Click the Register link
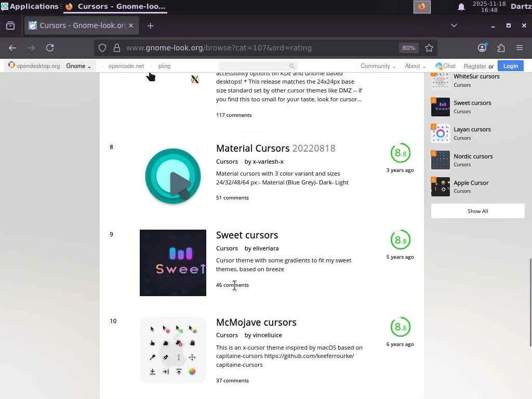The width and height of the screenshot is (532, 399). click(475, 66)
